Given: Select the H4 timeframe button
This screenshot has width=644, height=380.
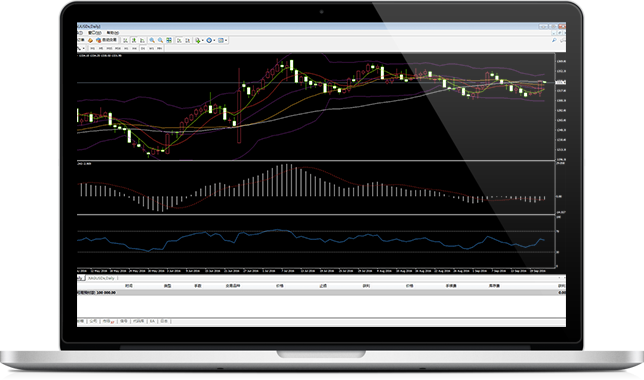Looking at the screenshot, I should (134, 48).
